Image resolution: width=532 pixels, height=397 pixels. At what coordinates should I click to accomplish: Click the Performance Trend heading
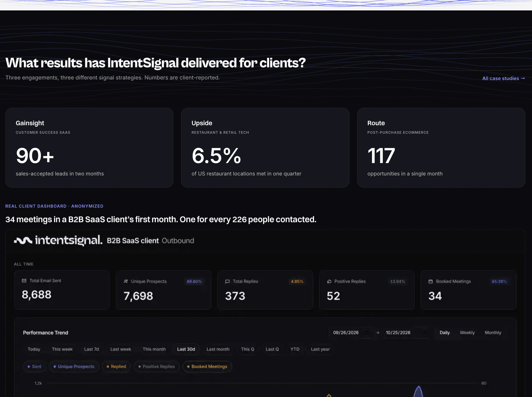(x=45, y=333)
